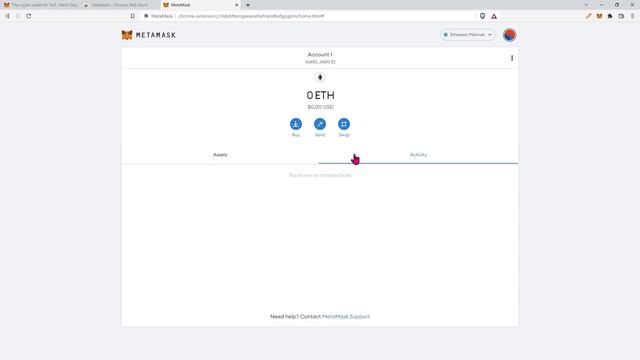Open the MetaMask Support link

(346, 316)
